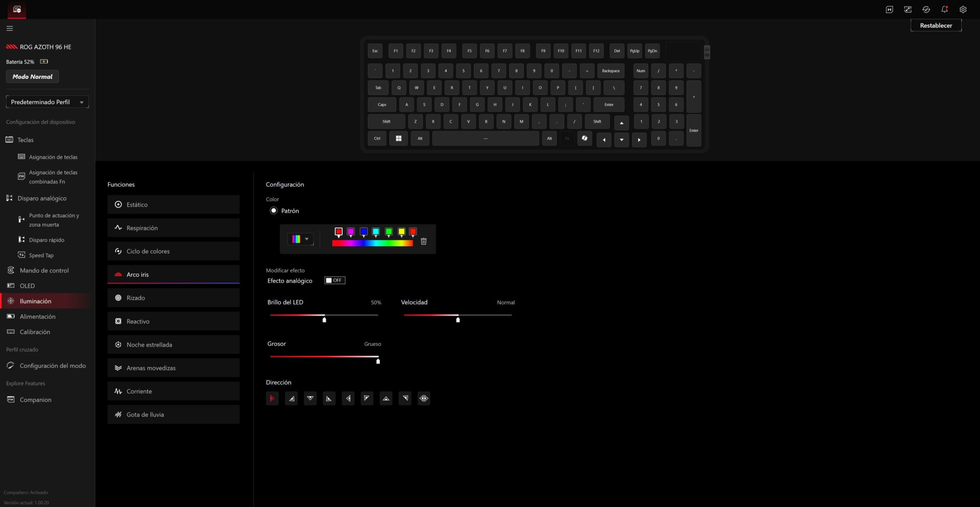This screenshot has width=980, height=507.
Task: Open the OLED menu item
Action: [x=27, y=286]
